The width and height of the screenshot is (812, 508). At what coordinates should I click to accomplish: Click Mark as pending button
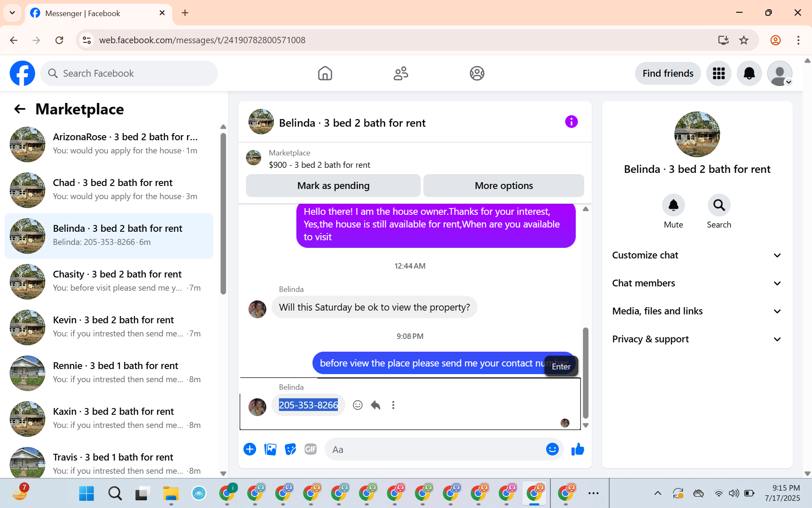click(333, 186)
